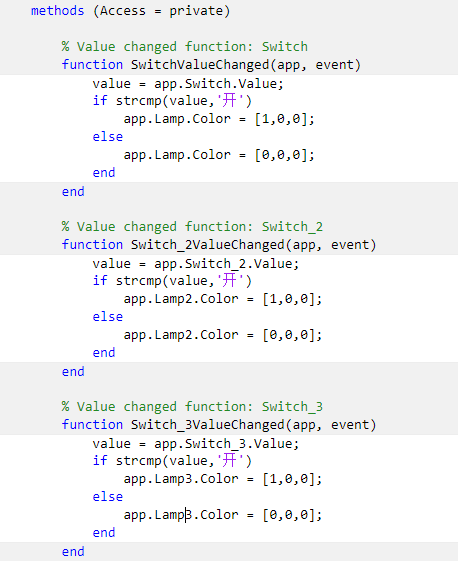Click the comment 'Value changed function: Switch_3'

coord(192,407)
